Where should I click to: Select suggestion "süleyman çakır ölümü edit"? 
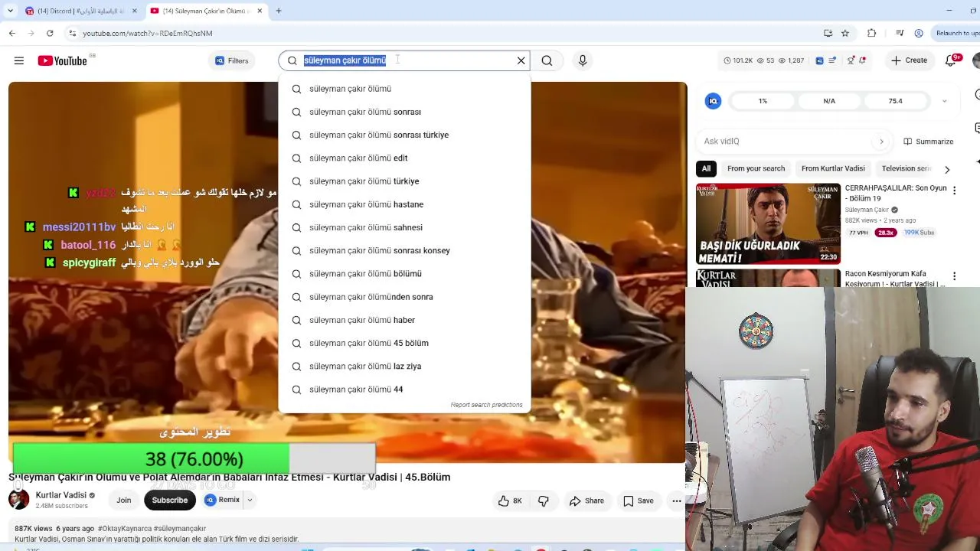pyautogui.click(x=404, y=158)
